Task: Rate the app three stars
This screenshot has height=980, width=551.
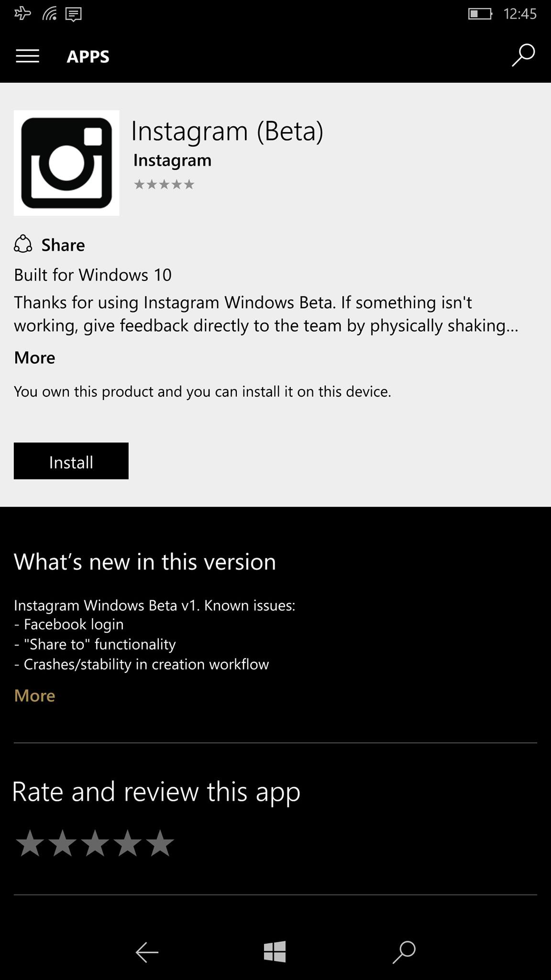Action: coord(95,843)
